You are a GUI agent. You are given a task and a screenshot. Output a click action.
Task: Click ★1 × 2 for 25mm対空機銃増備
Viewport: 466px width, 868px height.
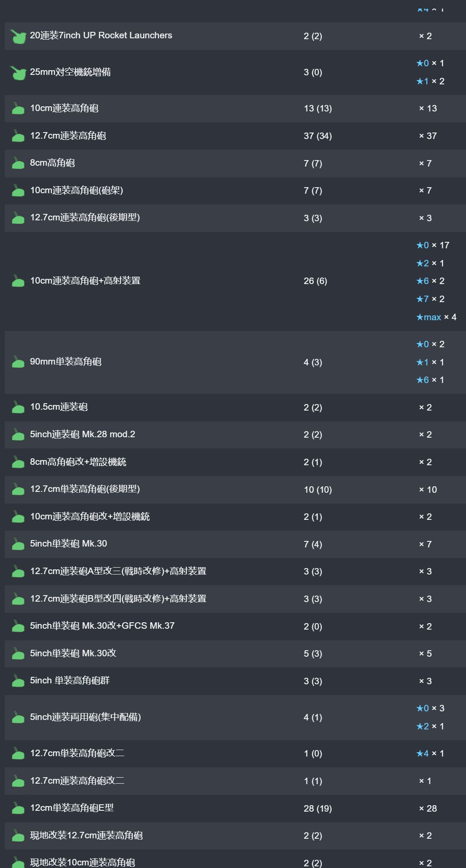pos(430,81)
